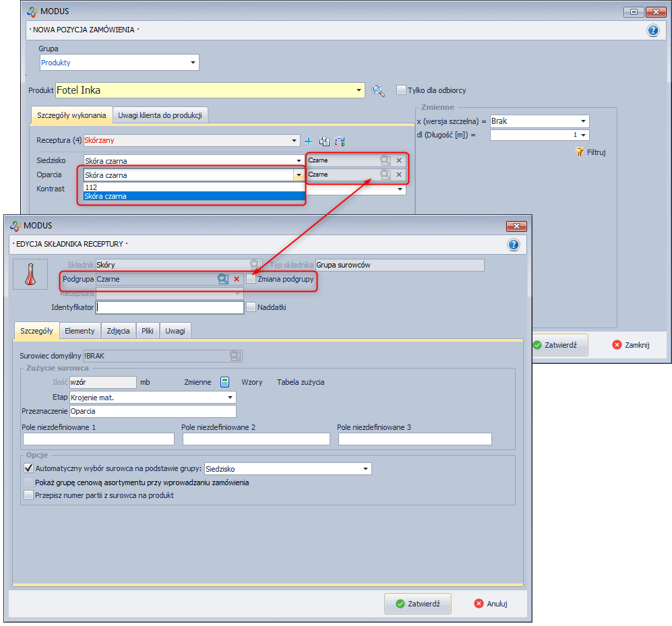Image resolution: width=672 pixels, height=626 pixels.
Task: Click Zatwierdź in the recipe component dialog
Action: [418, 604]
